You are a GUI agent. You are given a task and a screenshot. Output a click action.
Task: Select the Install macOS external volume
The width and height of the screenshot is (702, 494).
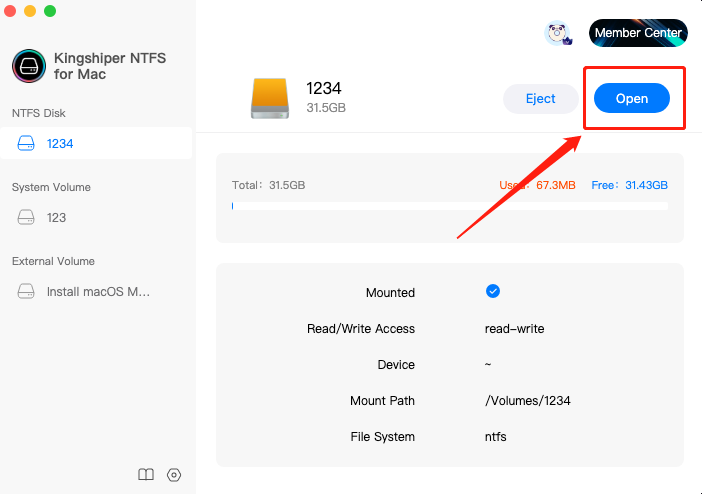click(x=96, y=292)
